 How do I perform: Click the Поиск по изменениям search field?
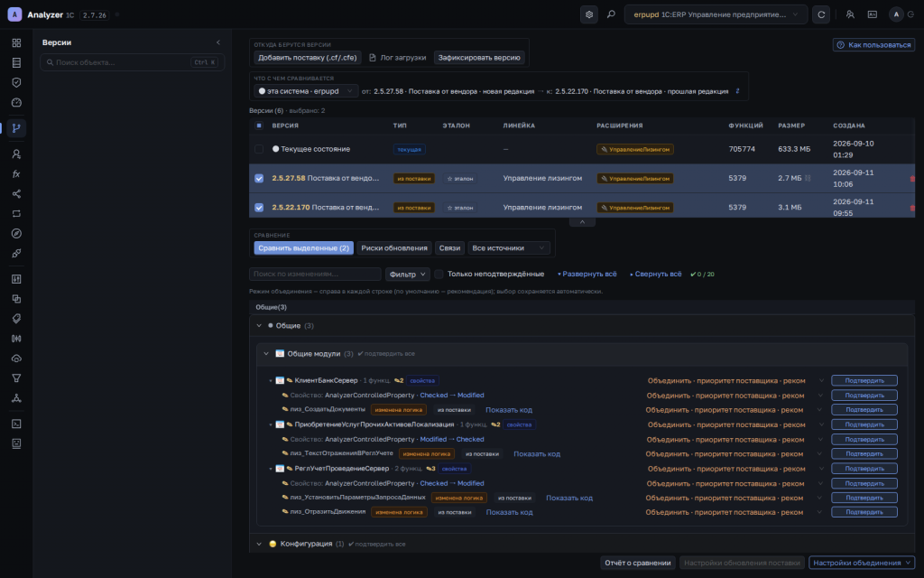315,275
